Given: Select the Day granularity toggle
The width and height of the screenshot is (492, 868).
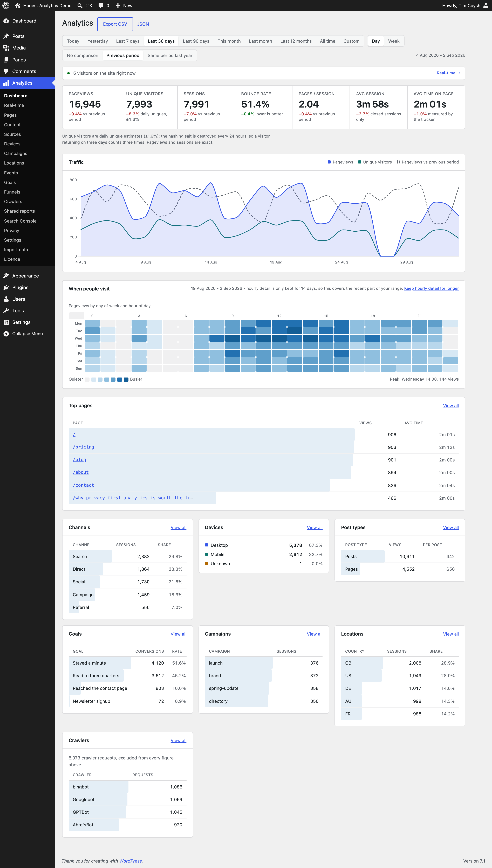Looking at the screenshot, I should pos(376,41).
